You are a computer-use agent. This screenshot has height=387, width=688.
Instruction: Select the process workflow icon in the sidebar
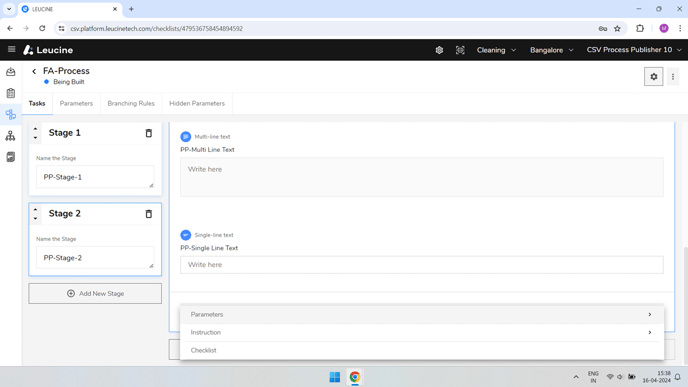(11, 115)
